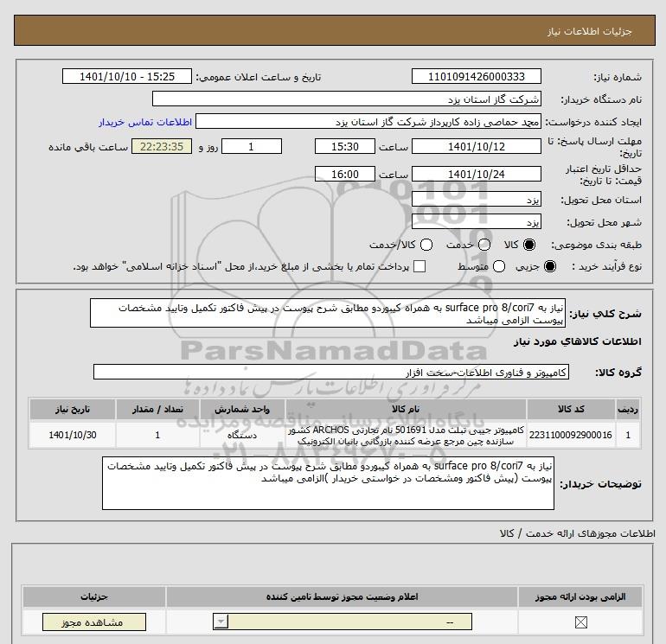Select the کالا/خدمت radio button

point(426,245)
